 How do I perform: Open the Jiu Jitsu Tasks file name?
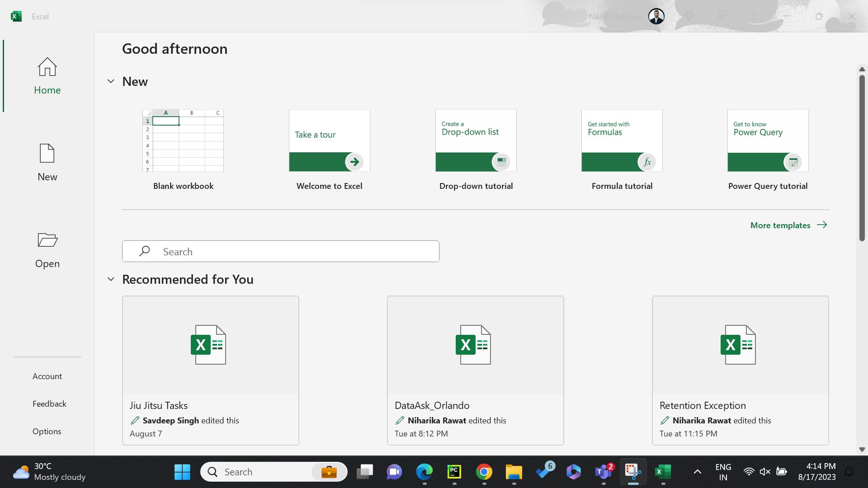point(158,405)
